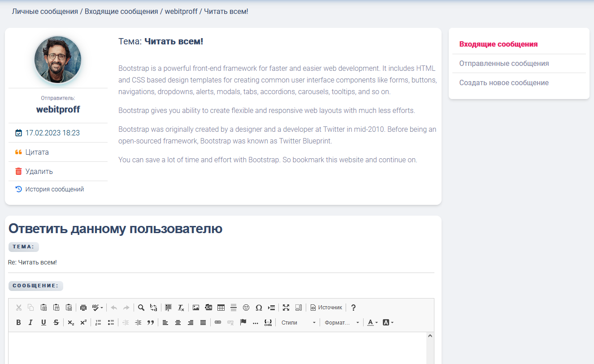Open the text color picker

click(372, 322)
